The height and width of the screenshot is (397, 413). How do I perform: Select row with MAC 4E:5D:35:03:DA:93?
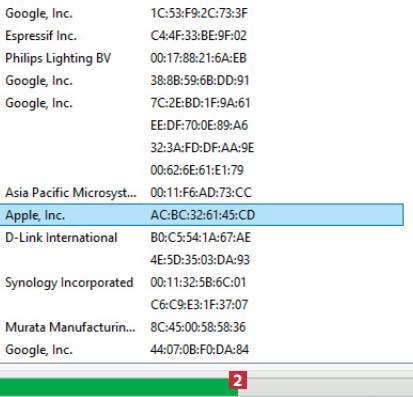coord(202,260)
